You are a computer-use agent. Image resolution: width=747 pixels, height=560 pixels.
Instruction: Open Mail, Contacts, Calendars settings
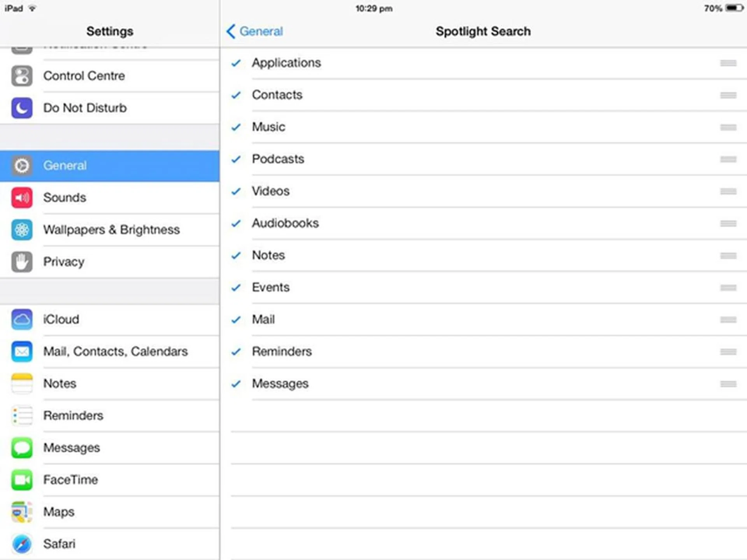[x=116, y=352]
